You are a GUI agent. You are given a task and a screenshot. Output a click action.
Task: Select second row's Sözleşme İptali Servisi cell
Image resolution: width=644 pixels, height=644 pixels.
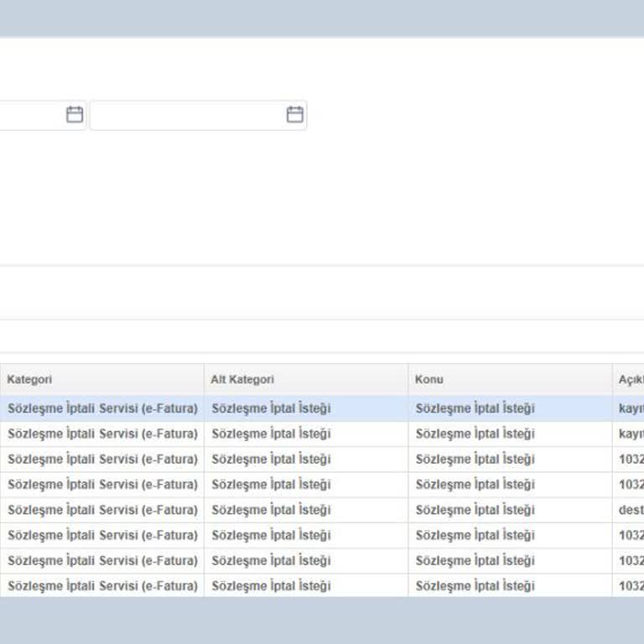click(102, 434)
